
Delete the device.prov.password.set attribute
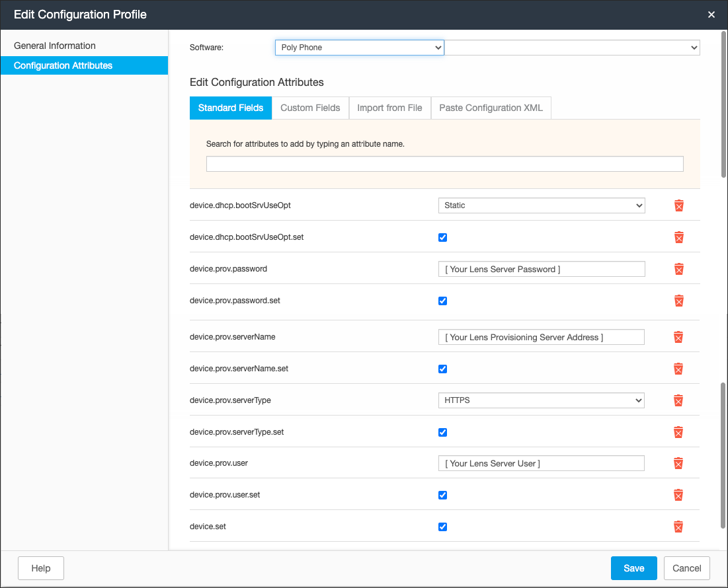[x=679, y=301]
